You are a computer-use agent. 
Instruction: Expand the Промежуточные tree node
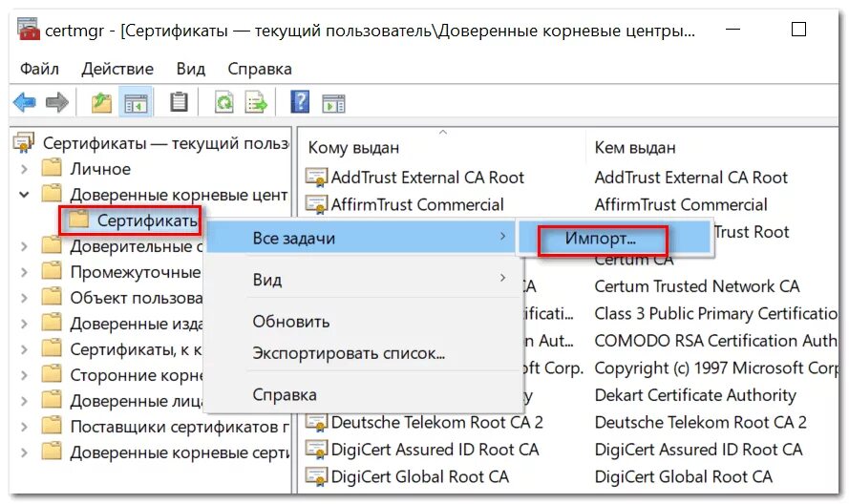(x=25, y=272)
